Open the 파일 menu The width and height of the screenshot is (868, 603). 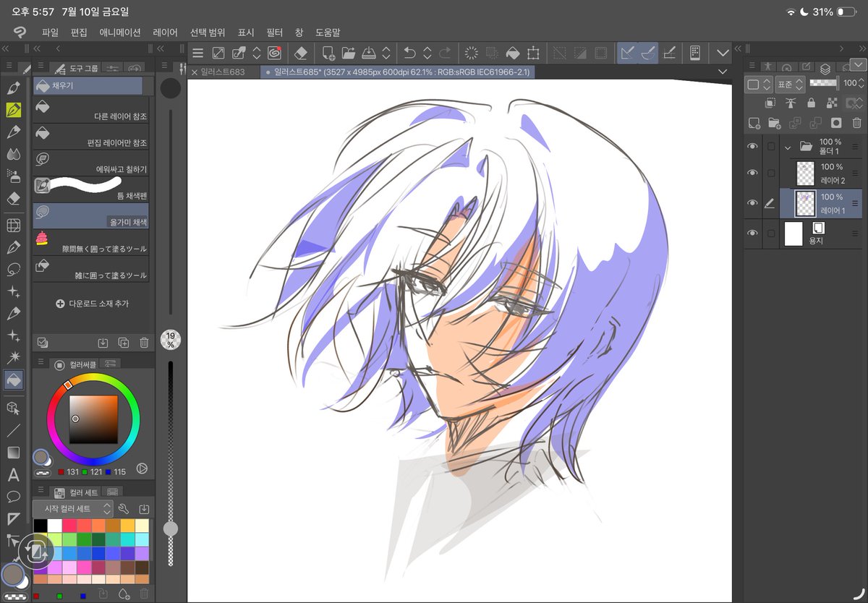[50, 33]
